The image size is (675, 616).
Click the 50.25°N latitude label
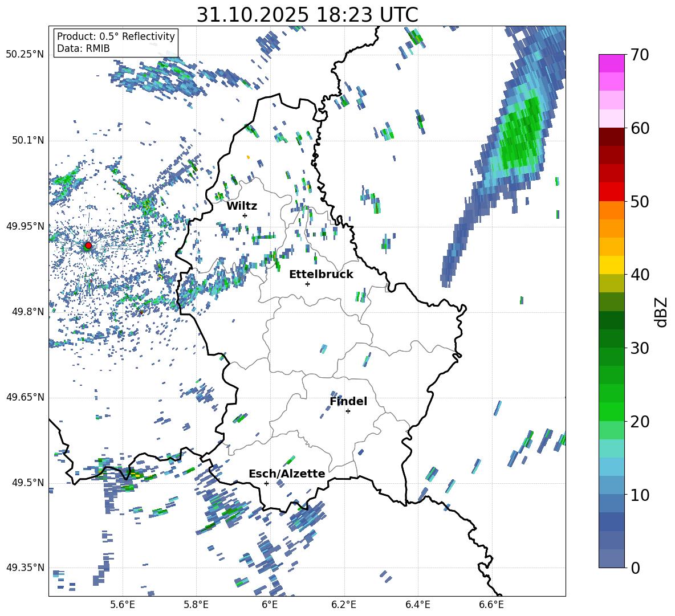point(25,55)
